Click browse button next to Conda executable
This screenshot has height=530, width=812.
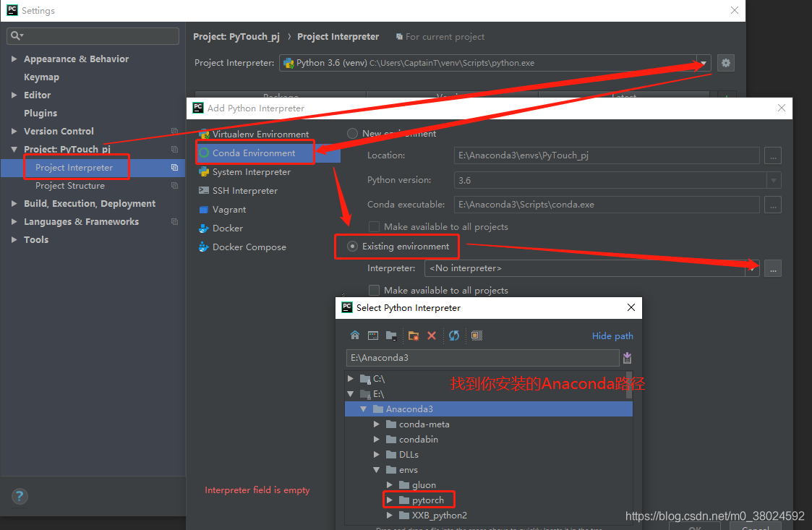pos(773,205)
